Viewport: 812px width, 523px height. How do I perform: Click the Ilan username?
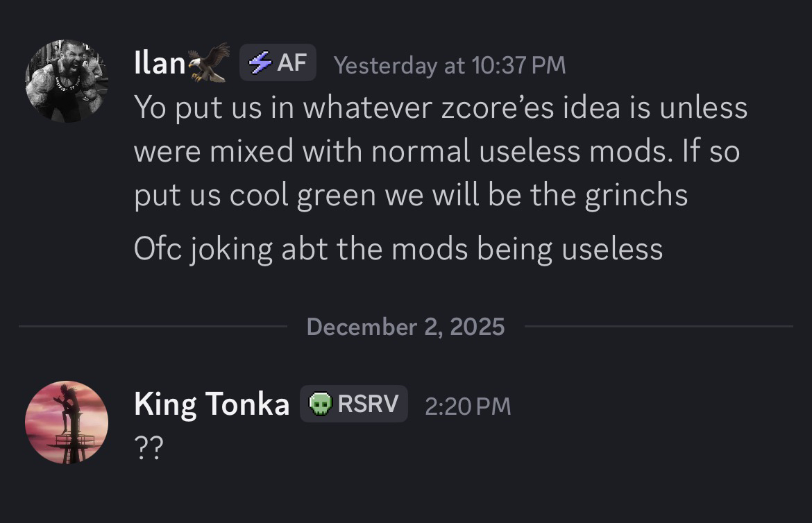click(x=159, y=65)
